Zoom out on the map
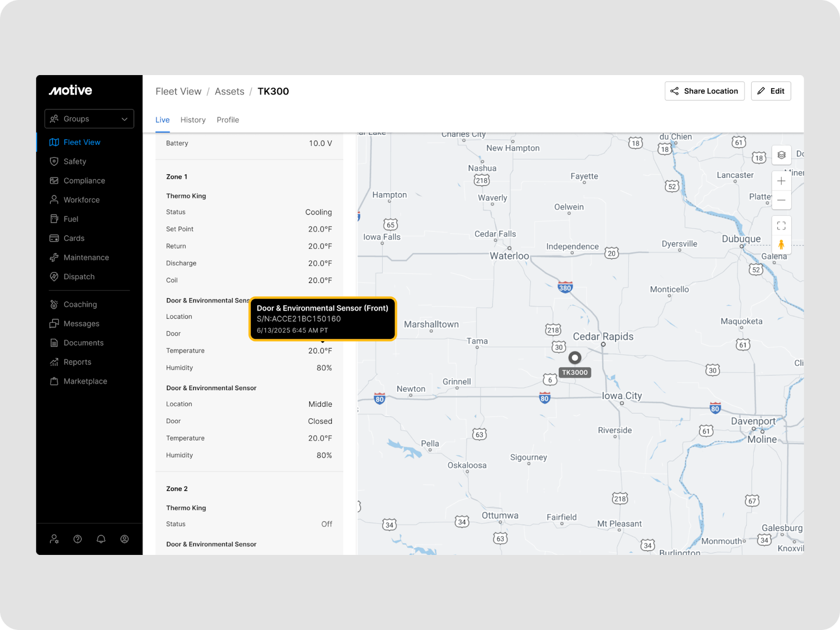The image size is (840, 630). pos(781,200)
